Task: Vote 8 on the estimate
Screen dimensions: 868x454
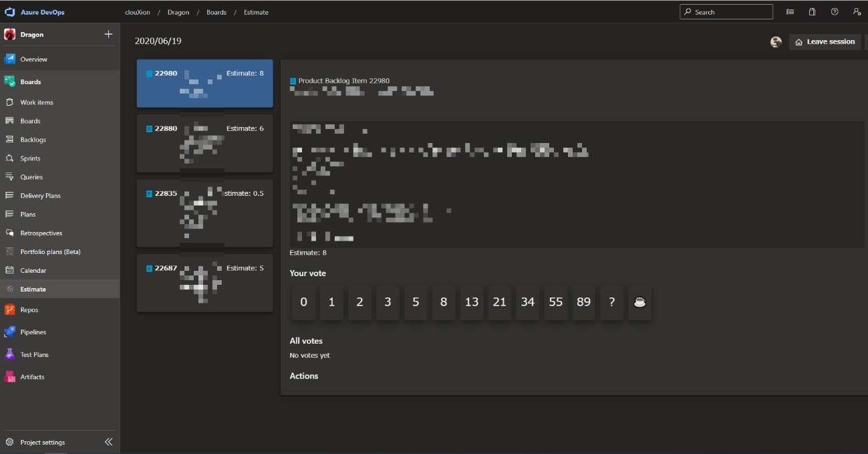Action: (444, 302)
